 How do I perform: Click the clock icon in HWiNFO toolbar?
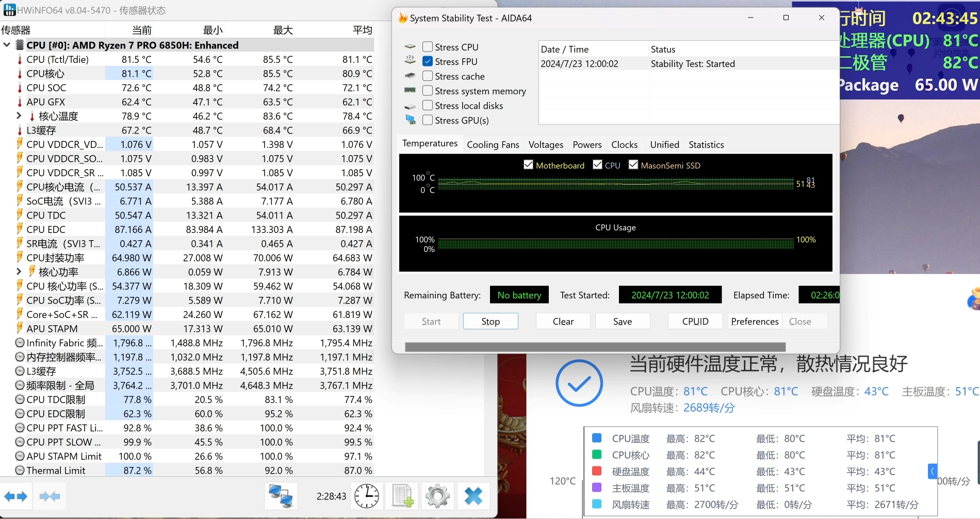click(366, 496)
